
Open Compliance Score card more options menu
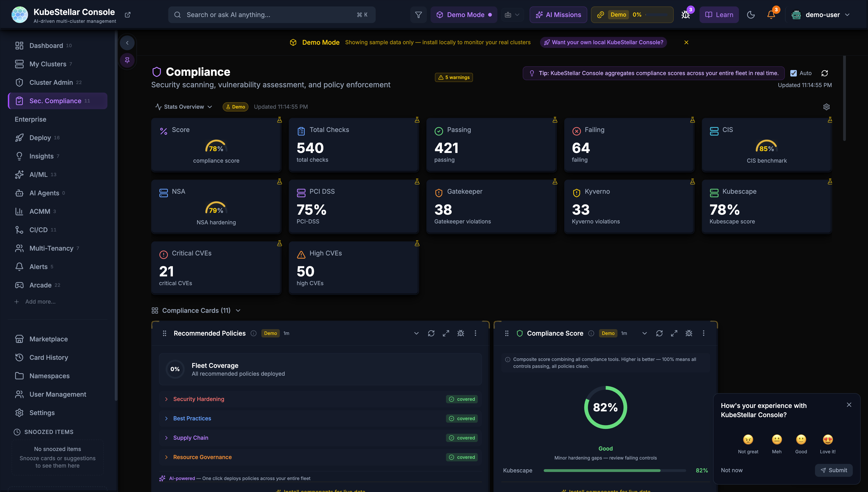[x=704, y=333]
